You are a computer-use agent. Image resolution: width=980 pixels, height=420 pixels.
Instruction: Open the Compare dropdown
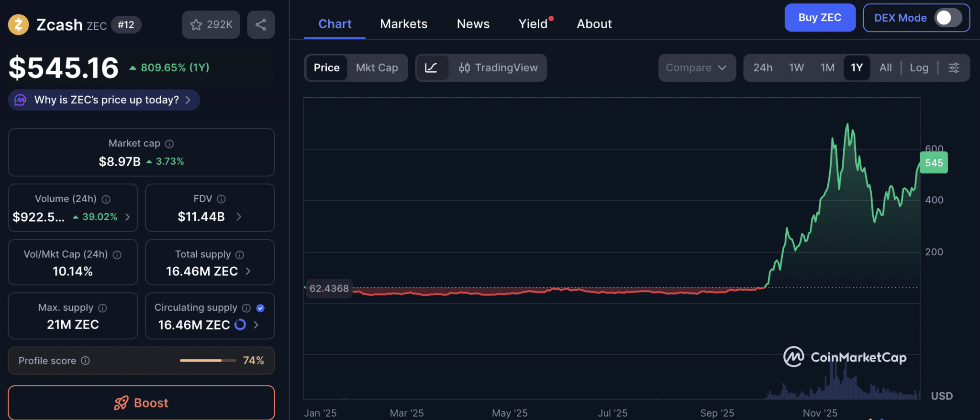[x=696, y=68]
